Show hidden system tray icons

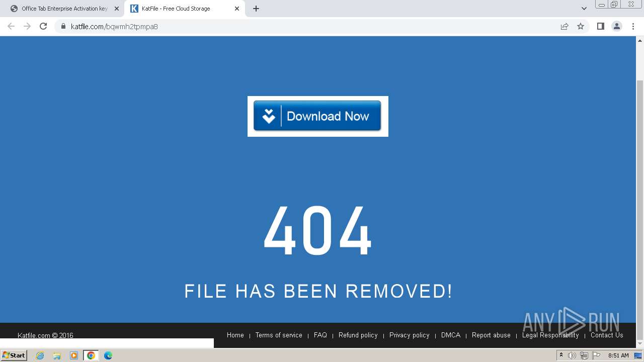(561, 355)
